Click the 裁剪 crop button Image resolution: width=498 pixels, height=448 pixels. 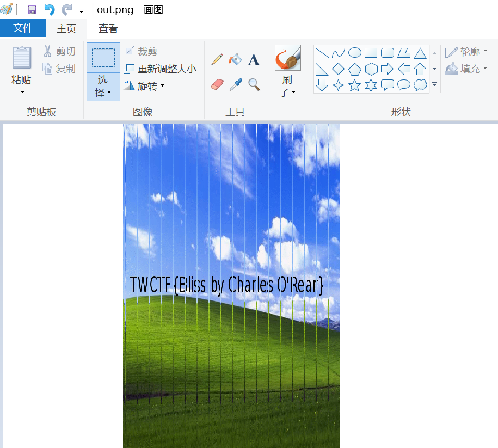point(141,52)
